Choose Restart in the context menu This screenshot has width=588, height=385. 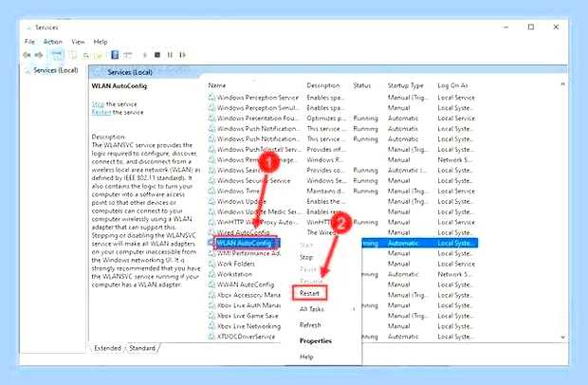pos(309,293)
